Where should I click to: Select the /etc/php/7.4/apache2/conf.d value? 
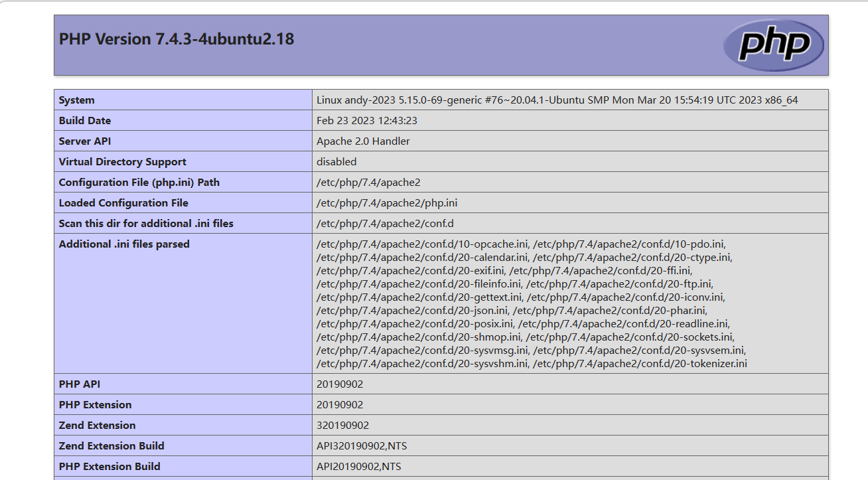point(385,224)
